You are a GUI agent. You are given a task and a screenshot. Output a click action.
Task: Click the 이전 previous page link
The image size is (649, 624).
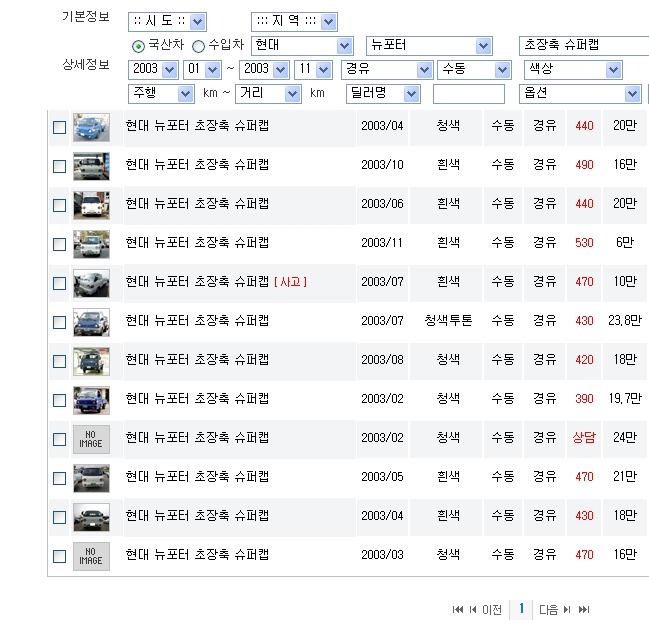(492, 610)
